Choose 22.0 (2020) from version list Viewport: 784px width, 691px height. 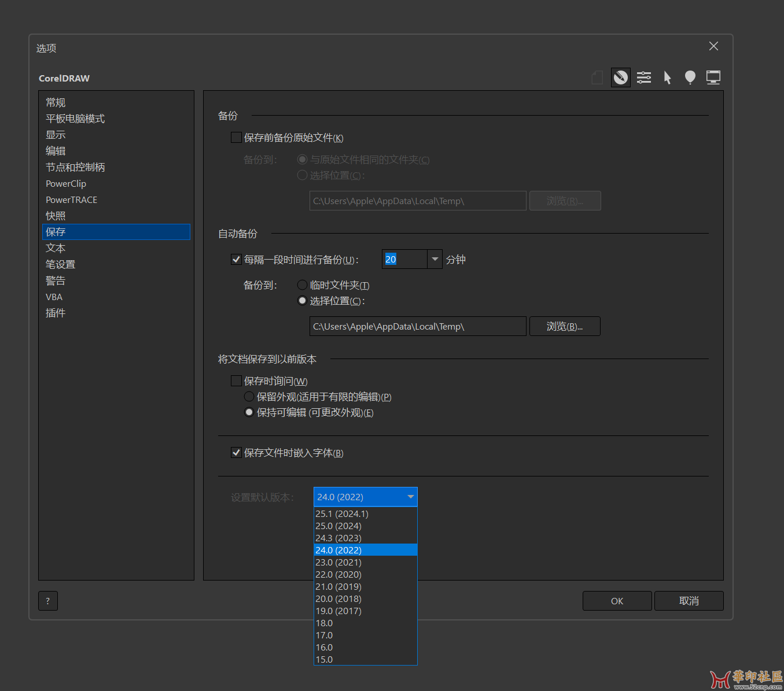(x=366, y=575)
